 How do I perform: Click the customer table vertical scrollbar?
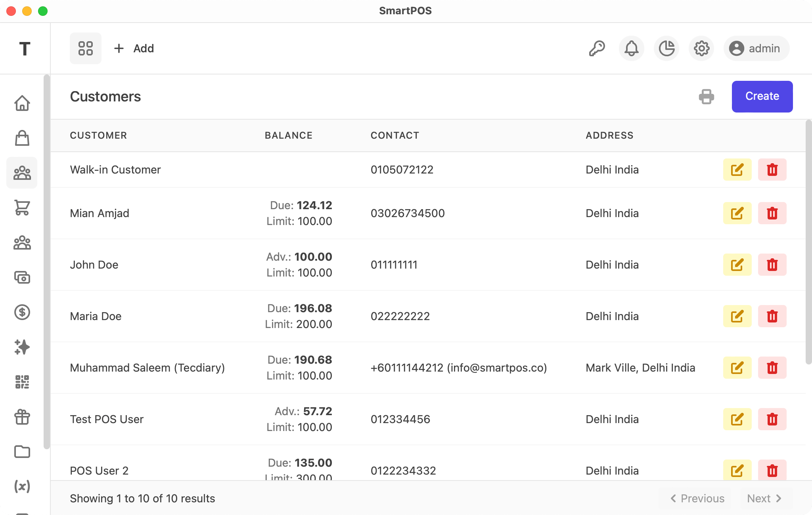(808, 242)
